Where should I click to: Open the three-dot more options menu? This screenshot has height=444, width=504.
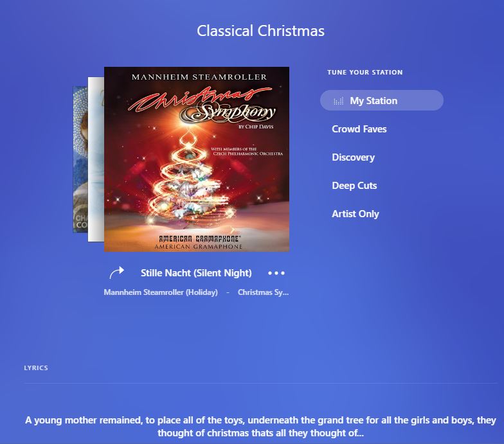[276, 273]
